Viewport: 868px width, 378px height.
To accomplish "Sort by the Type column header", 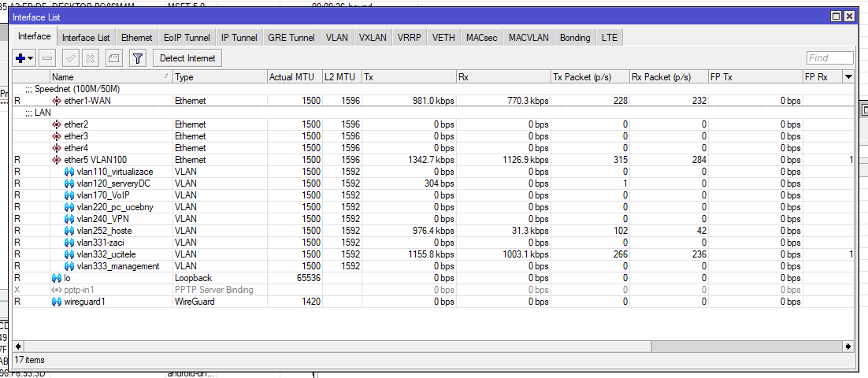I will click(x=219, y=77).
